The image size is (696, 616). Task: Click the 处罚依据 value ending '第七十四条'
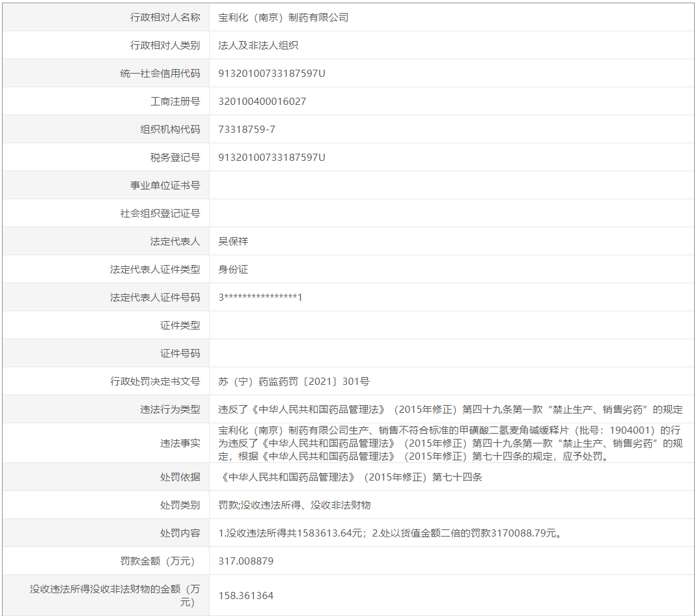coord(350,477)
